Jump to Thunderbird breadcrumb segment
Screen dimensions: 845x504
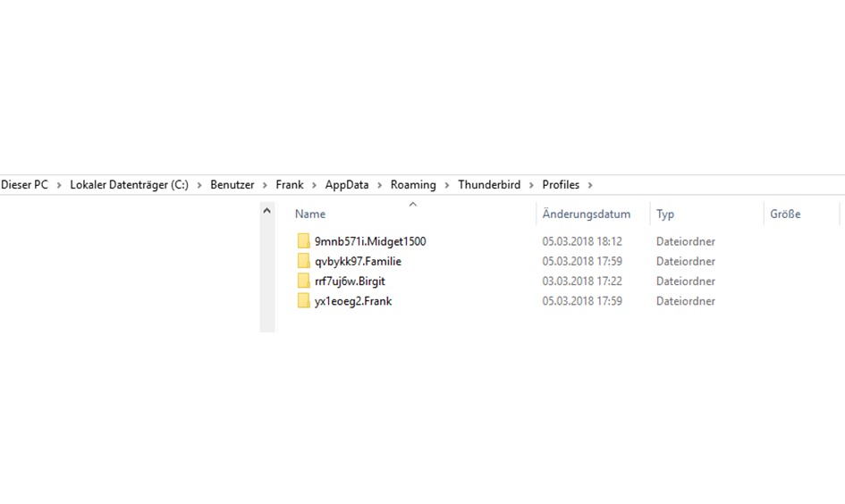489,185
